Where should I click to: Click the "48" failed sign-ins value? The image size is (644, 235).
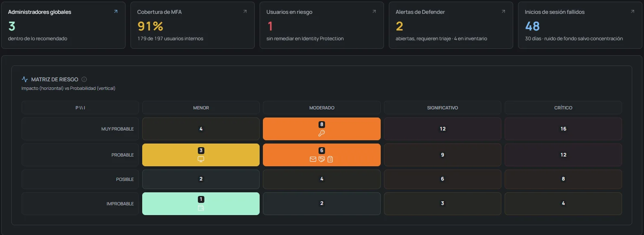[532, 26]
